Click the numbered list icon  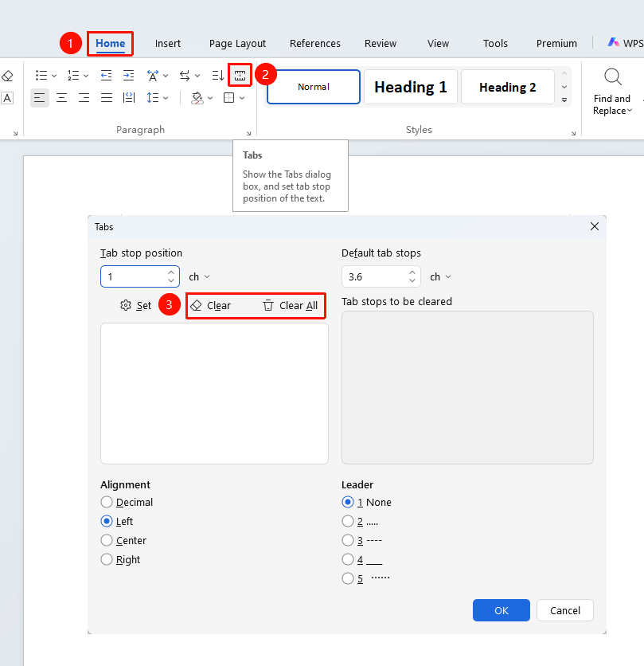tap(73, 76)
